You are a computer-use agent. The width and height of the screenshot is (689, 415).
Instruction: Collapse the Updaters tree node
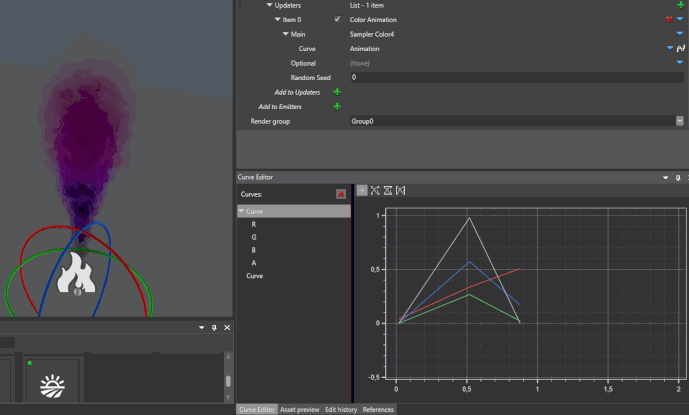[x=269, y=5]
